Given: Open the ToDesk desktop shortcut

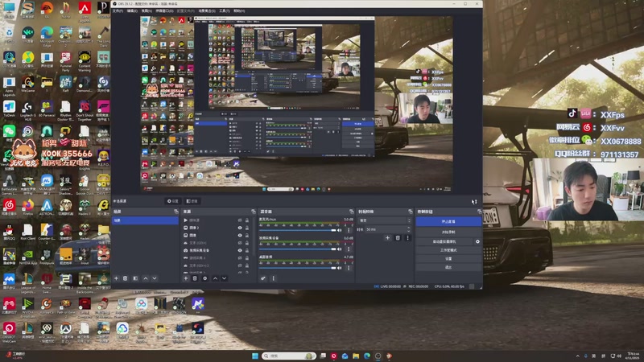Looking at the screenshot, I should [x=9, y=109].
